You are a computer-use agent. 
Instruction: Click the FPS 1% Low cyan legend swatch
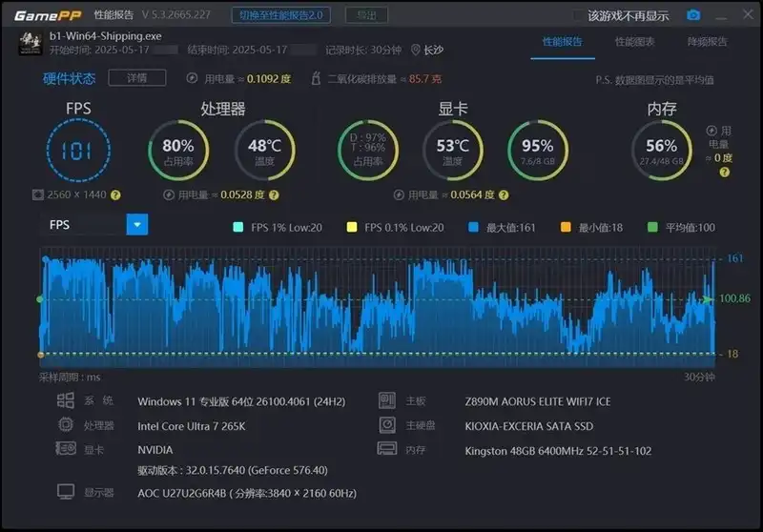pos(237,227)
